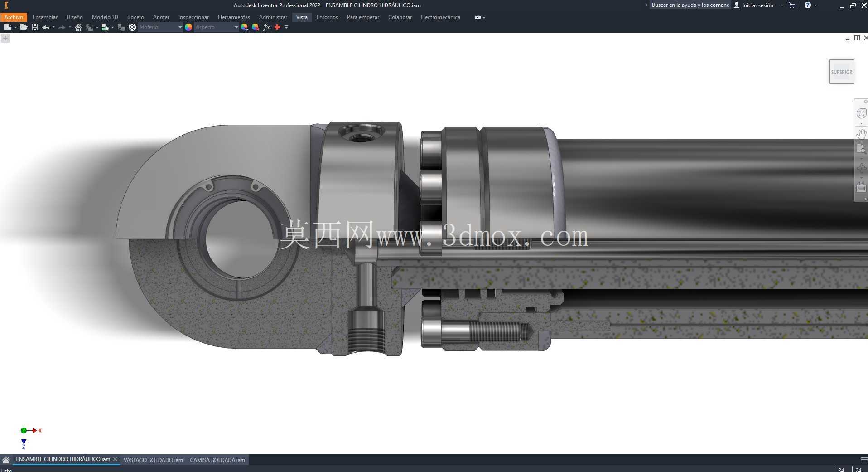The height and width of the screenshot is (472, 868).
Task: Click the Inventor application logo icon
Action: tap(6, 5)
